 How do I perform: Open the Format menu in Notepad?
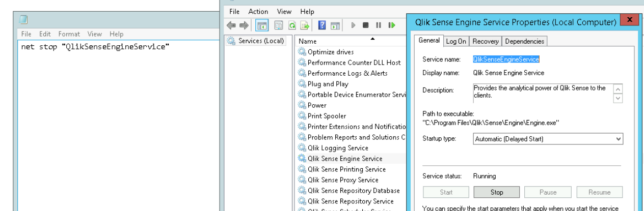tap(69, 34)
